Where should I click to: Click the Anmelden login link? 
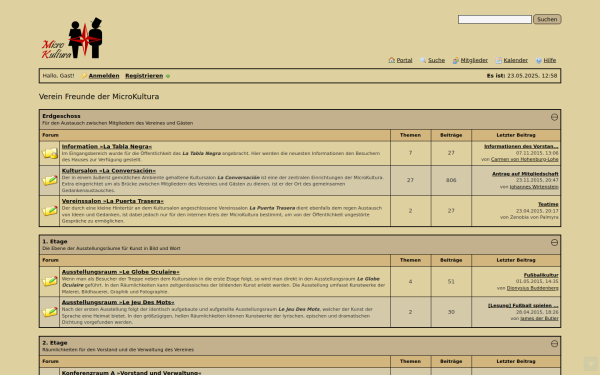(104, 76)
